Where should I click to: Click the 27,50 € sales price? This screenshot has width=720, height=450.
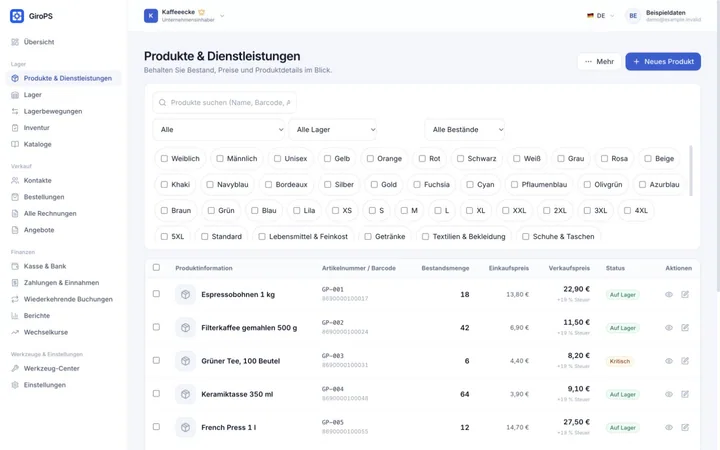(576, 422)
